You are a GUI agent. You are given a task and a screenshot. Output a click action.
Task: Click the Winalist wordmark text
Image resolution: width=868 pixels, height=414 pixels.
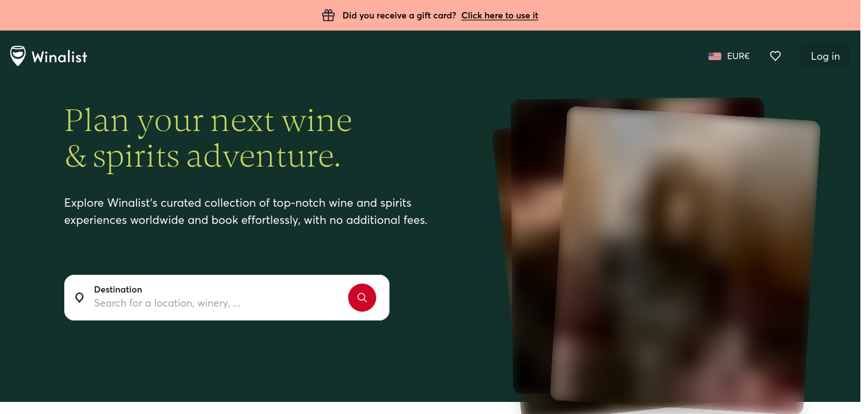click(59, 57)
